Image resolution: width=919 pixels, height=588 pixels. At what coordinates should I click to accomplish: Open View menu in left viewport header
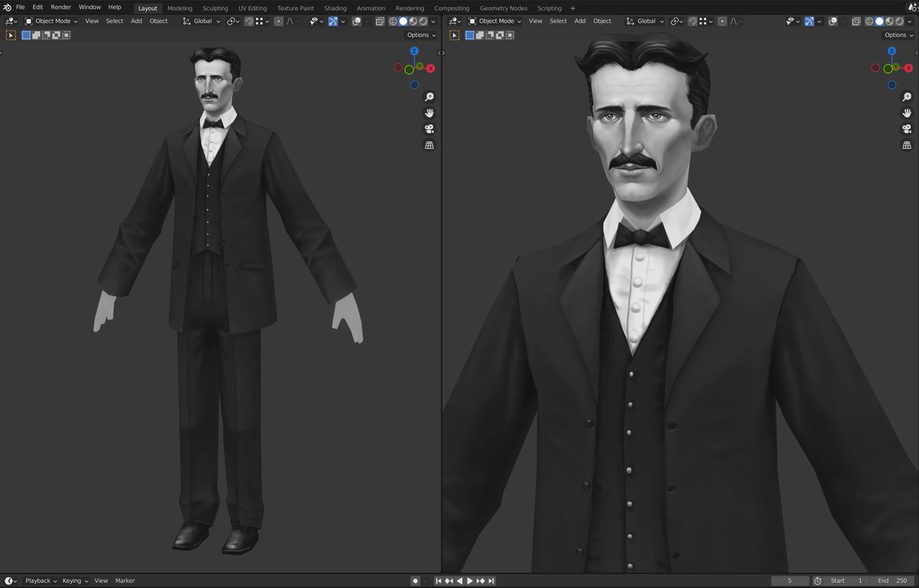tap(92, 21)
